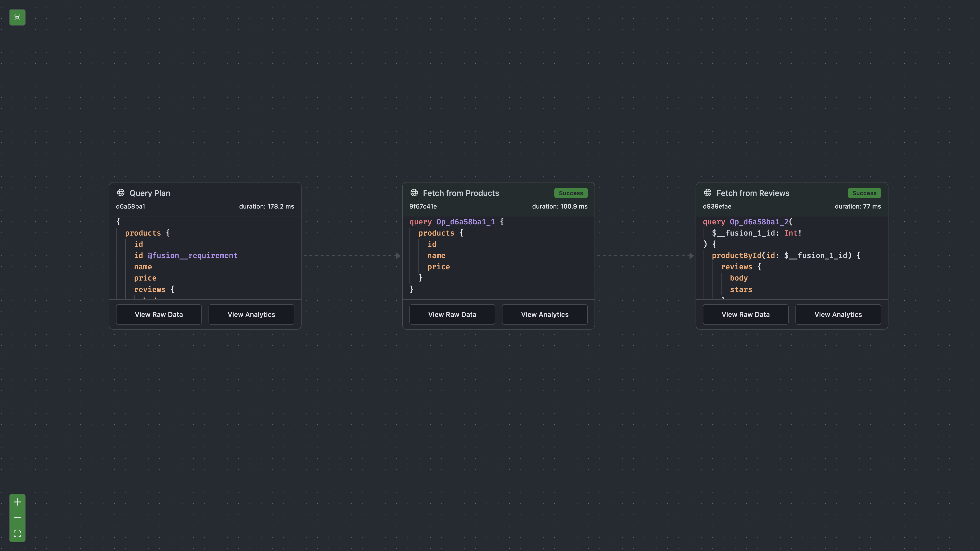Image resolution: width=980 pixels, height=551 pixels.
Task: Click the focus/center icon at top-left
Action: click(x=17, y=17)
